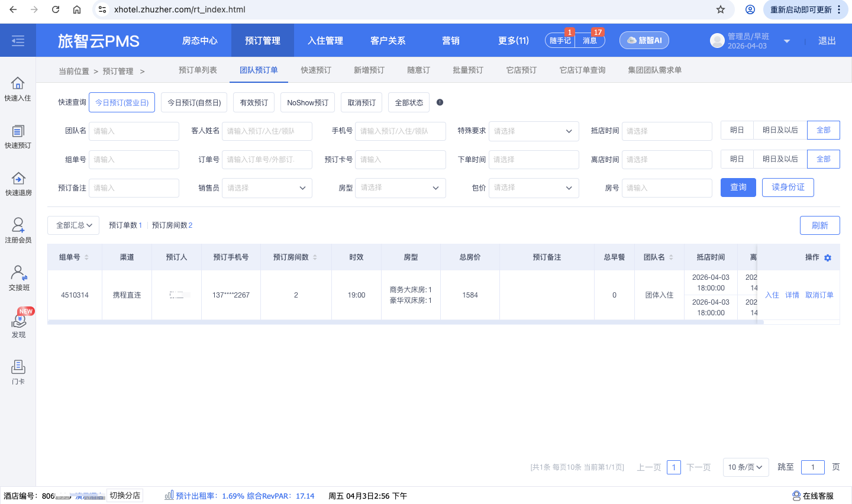Image resolution: width=852 pixels, height=504 pixels.
Task: Open 在线客服 support chat
Action: 813,496
